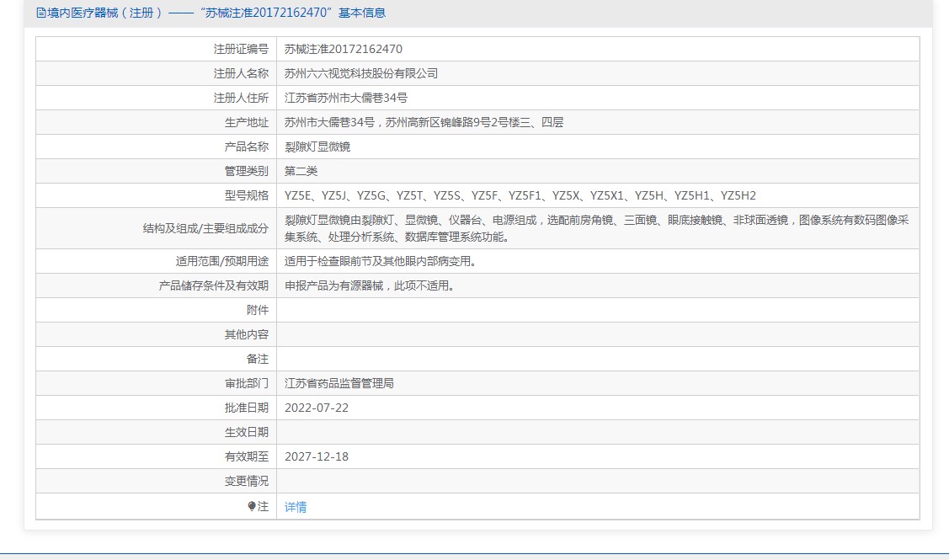Viewport: 949px width, 560px height.
Task: Click the 批准日期 row label
Action: click(247, 408)
